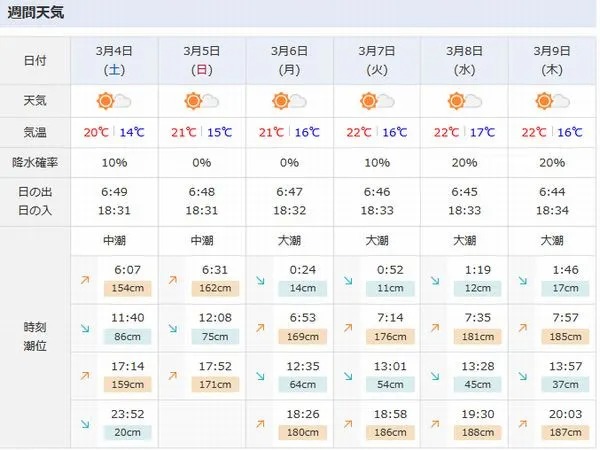Click rising tide arrow beside 20:03
Image resolution: width=600 pixels, height=450 pixels.
(x=523, y=424)
